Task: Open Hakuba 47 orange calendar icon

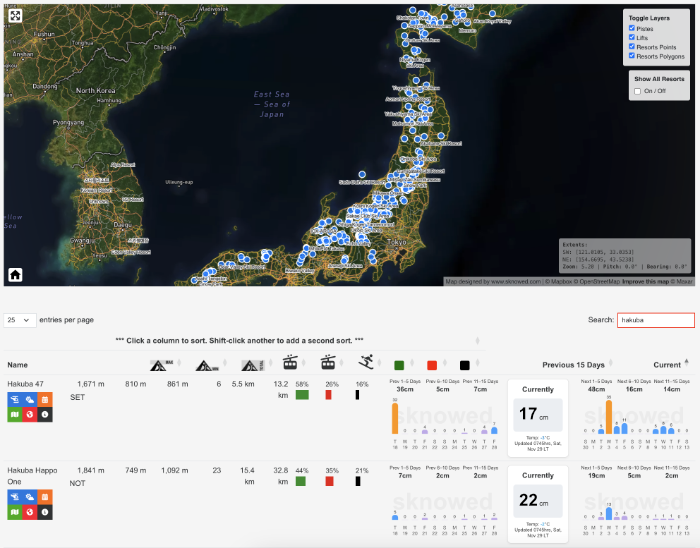Action: click(45, 400)
